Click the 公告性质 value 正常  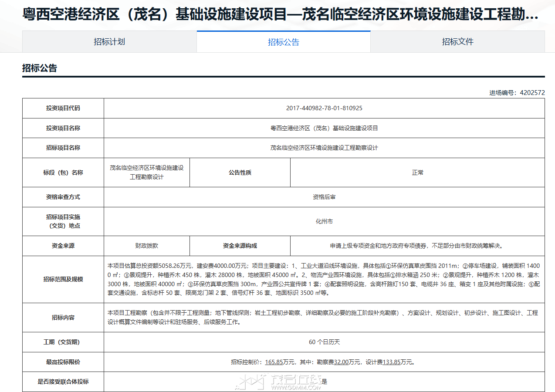[417, 172]
